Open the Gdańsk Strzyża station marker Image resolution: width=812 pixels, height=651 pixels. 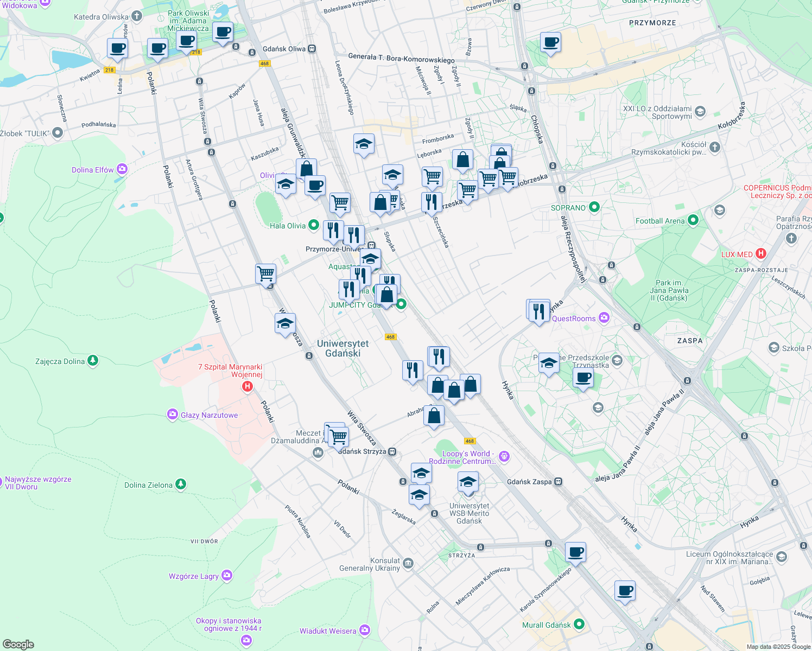(x=392, y=451)
